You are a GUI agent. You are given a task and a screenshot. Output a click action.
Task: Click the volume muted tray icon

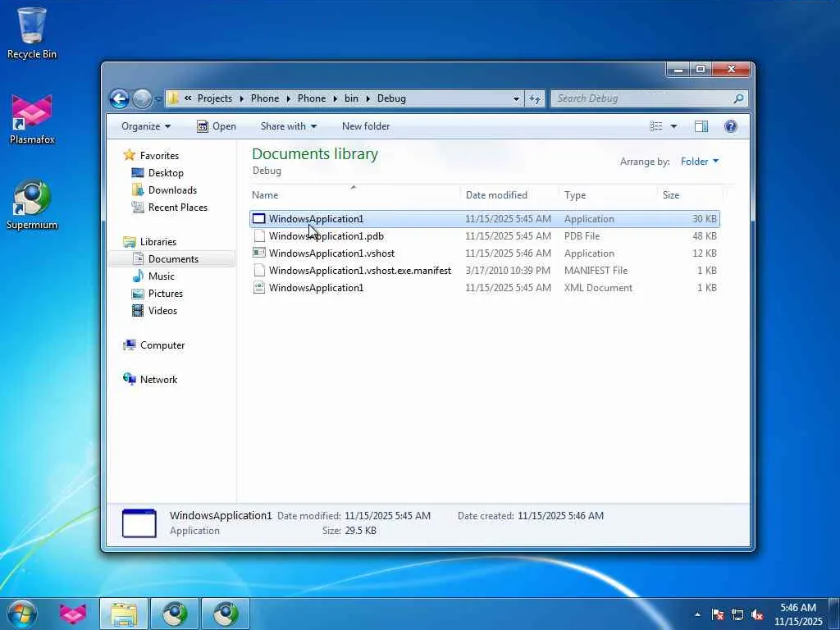pos(757,614)
